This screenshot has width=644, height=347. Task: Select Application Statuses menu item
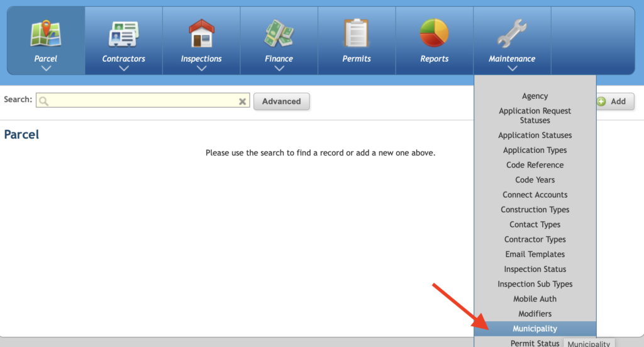point(535,135)
